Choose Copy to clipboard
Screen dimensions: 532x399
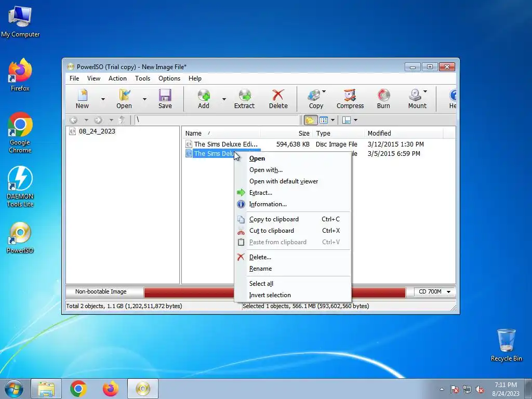pyautogui.click(x=274, y=219)
